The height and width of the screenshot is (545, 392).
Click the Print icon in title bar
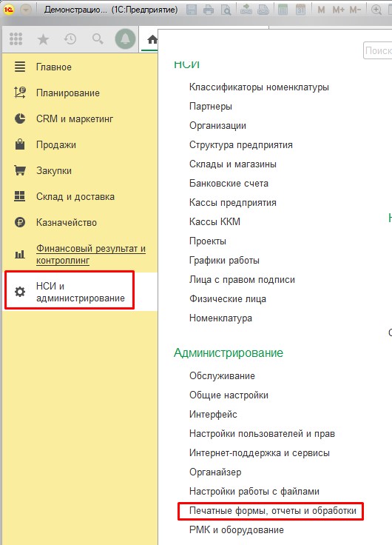coord(209,10)
